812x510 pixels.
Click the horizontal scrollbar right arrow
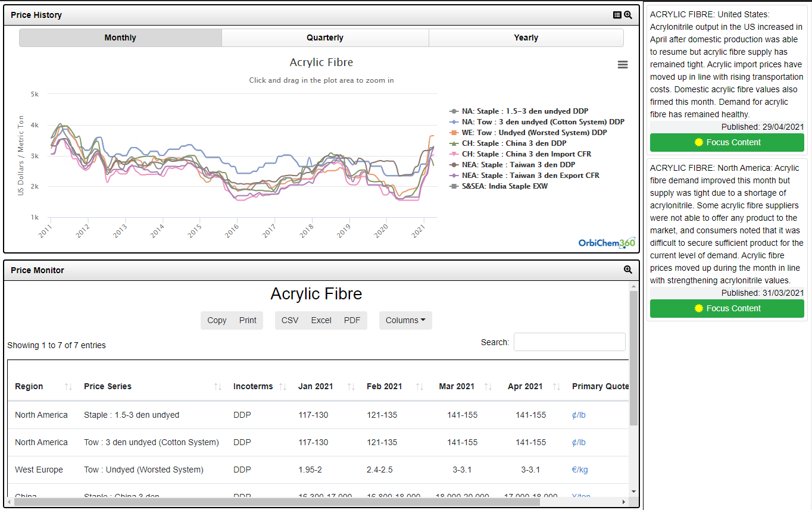point(624,502)
